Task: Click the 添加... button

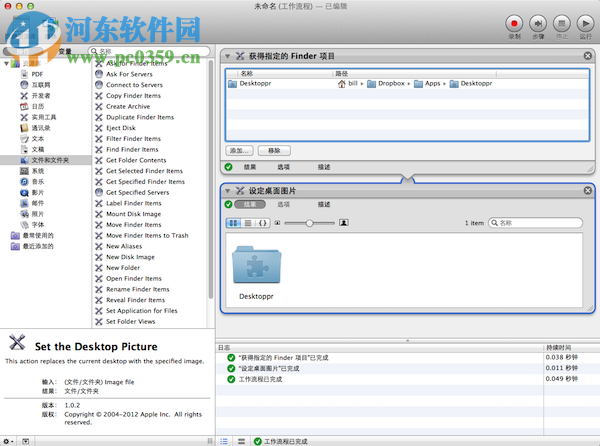Action: 239,151
